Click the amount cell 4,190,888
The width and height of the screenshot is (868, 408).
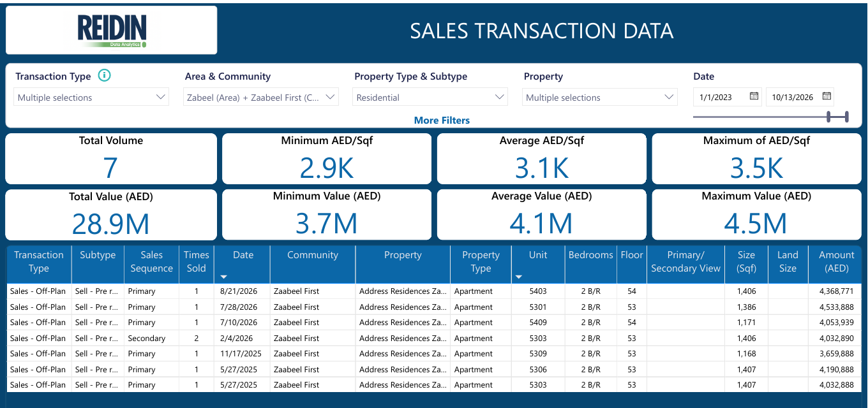(x=835, y=370)
